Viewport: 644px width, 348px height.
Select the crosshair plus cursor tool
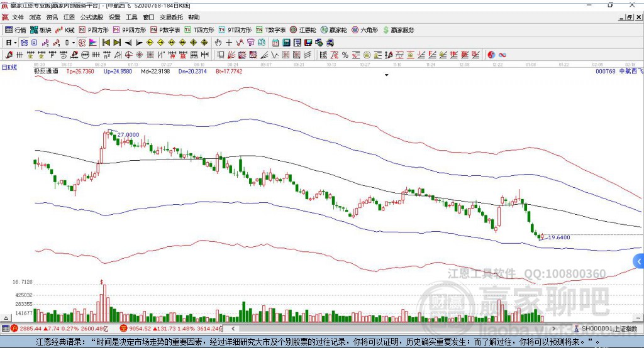(229, 43)
